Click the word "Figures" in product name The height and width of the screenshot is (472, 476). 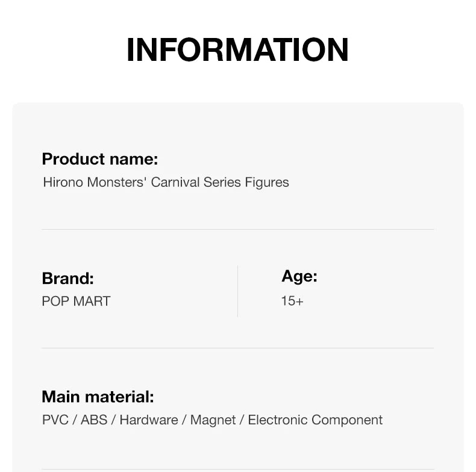click(x=267, y=182)
